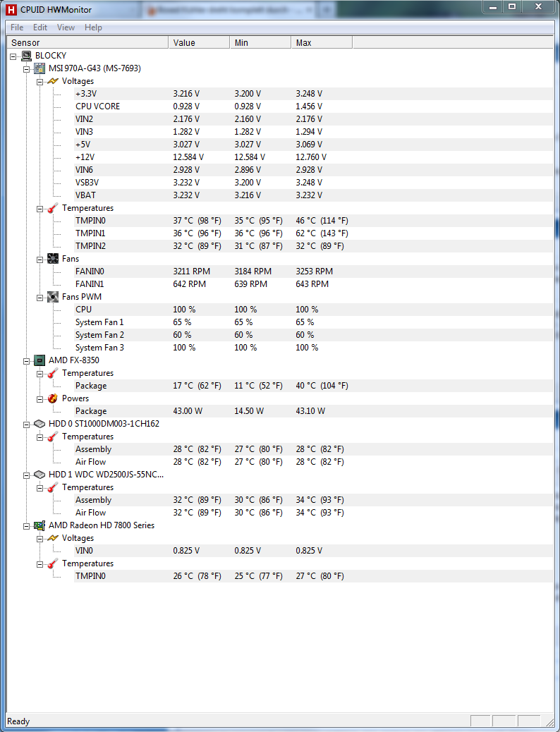Select the System Fan 2 row

[x=313, y=335]
